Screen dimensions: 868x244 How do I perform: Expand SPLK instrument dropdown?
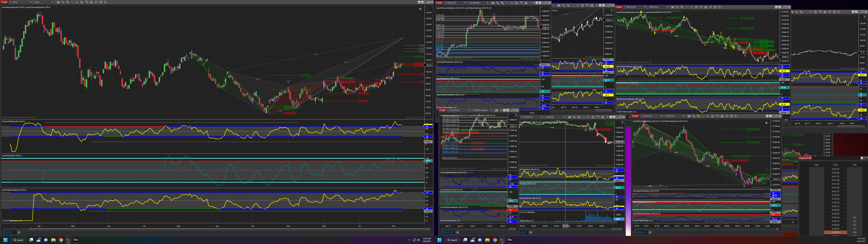pyautogui.click(x=31, y=2)
